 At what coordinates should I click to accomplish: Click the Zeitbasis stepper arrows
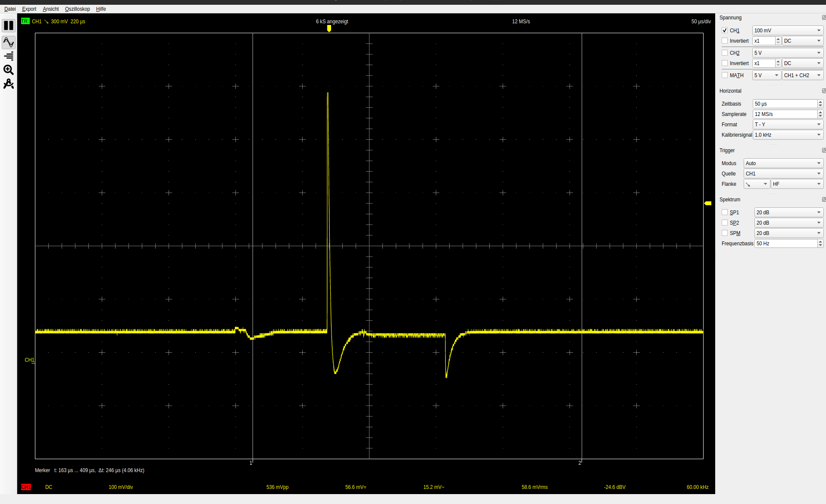[x=820, y=104]
